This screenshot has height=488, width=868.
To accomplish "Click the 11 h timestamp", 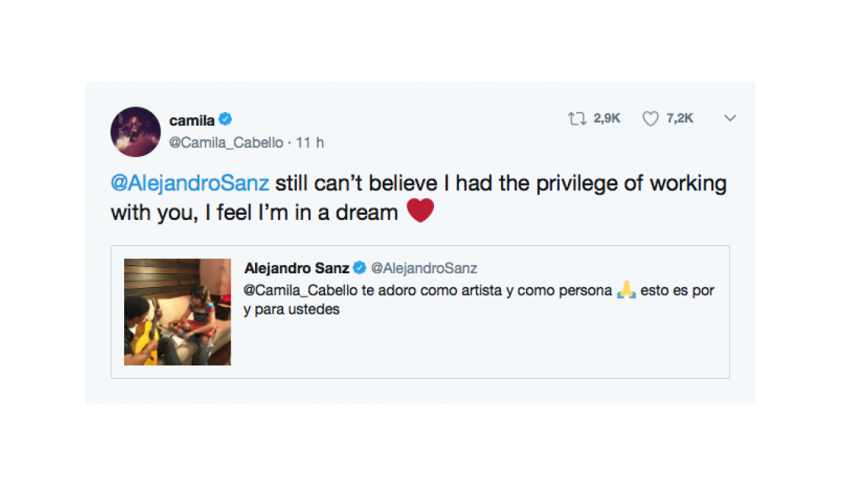I will click(310, 142).
